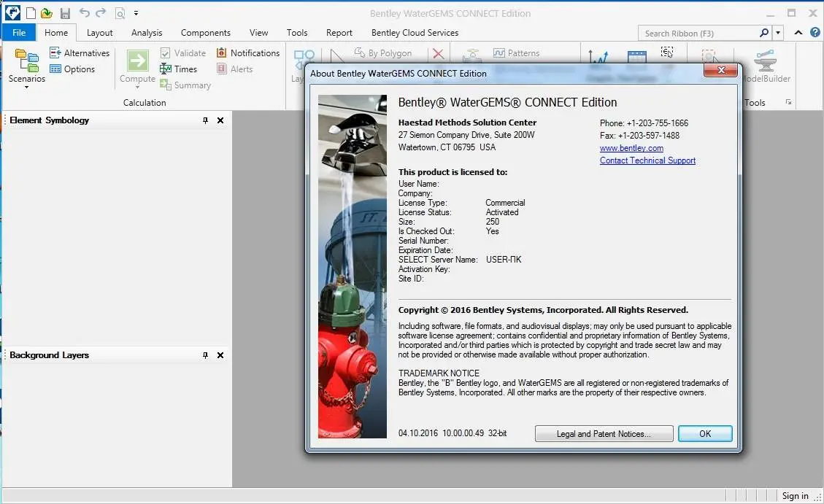Open the Search Ribbon options dropdown
Viewport: 824px width, 504px height.
pos(778,33)
